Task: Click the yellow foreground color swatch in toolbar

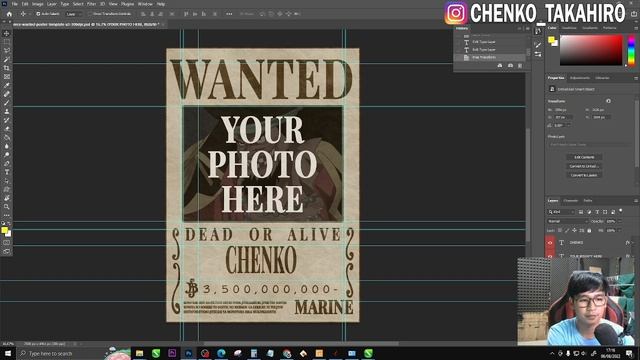Action: pyautogui.click(x=4, y=231)
